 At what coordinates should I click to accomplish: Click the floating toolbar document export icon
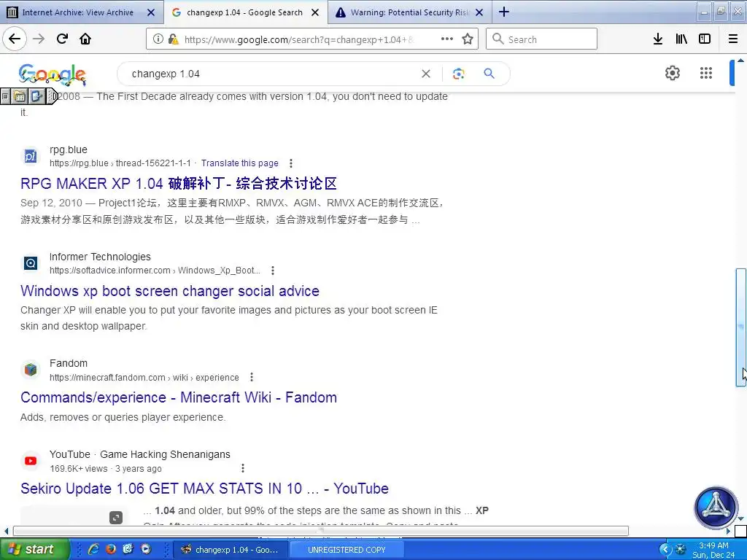pos(36,97)
